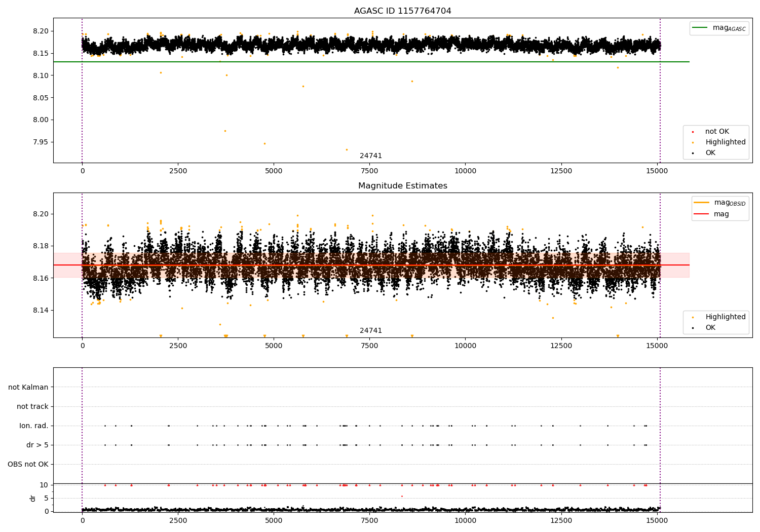Viewport: 760px width, 532px height.
Task: Click the red 'mag' entry in the middle plot legend
Action: [x=712, y=214]
